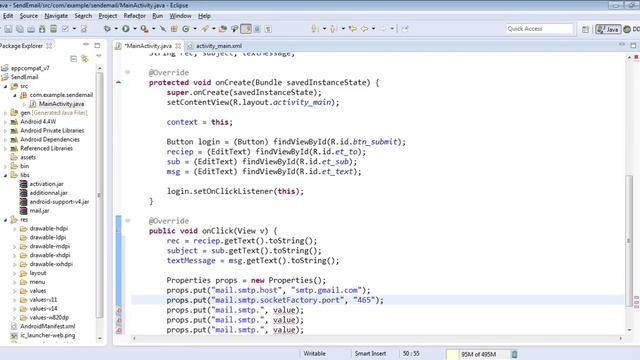Click the Run External Tools icon
Image resolution: width=640 pixels, height=360 pixels.
144,29
